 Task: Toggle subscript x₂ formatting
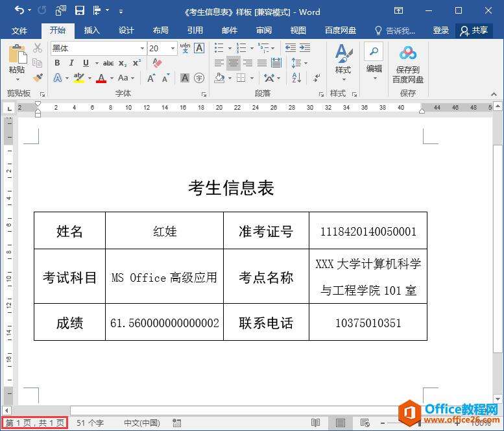pyautogui.click(x=123, y=63)
